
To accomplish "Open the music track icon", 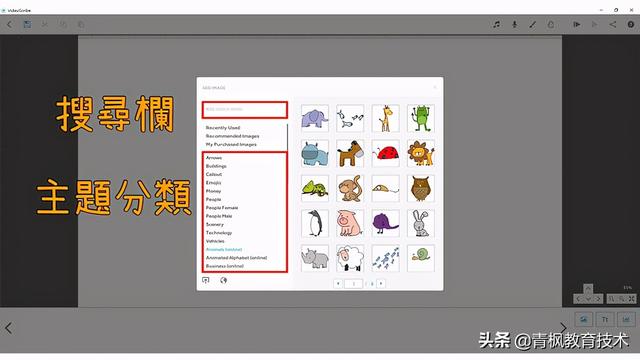I will tap(496, 24).
